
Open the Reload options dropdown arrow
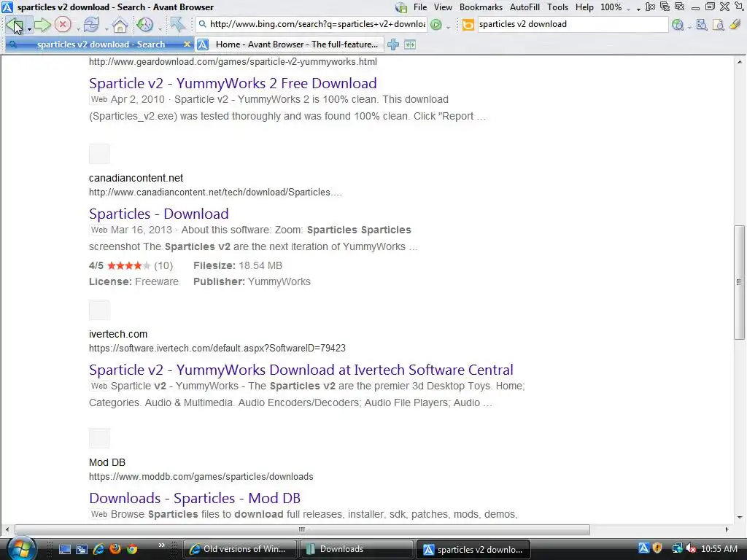[107, 28]
